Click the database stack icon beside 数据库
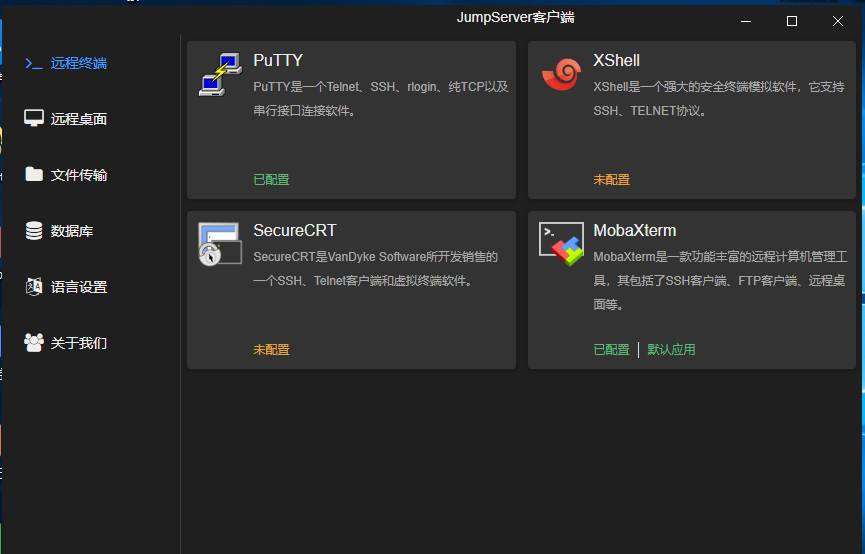 coord(34,231)
